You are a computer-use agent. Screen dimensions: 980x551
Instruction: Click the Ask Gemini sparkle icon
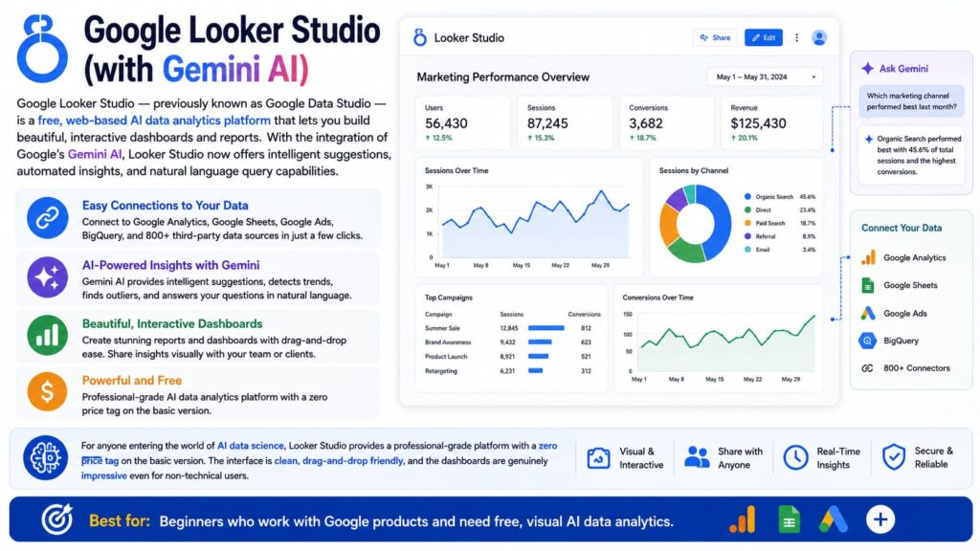coord(867,68)
